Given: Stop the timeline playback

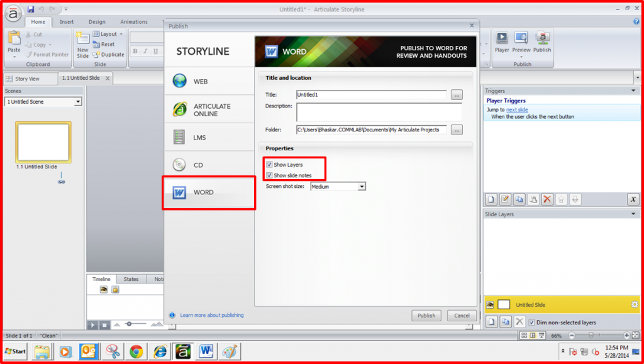Looking at the screenshot, I should [104, 325].
